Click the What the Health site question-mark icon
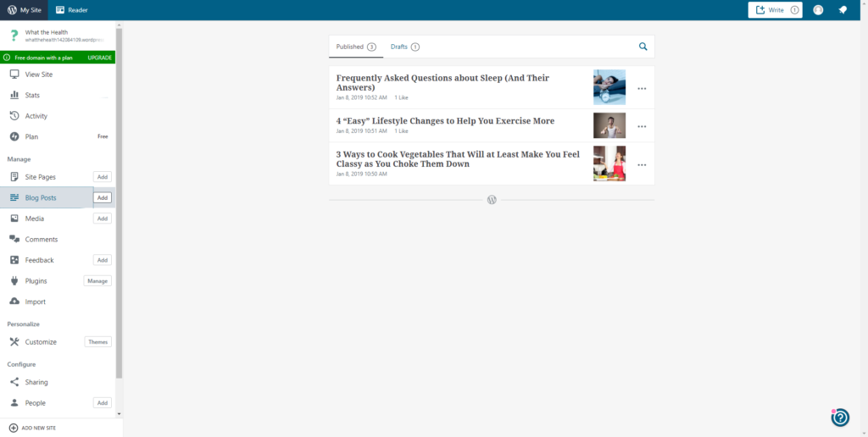 pyautogui.click(x=14, y=36)
